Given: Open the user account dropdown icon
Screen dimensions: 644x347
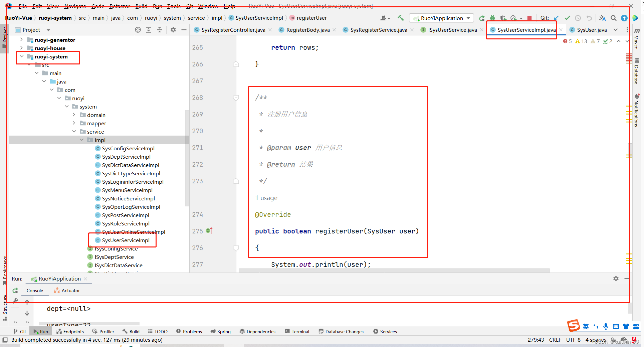Looking at the screenshot, I should [385, 18].
